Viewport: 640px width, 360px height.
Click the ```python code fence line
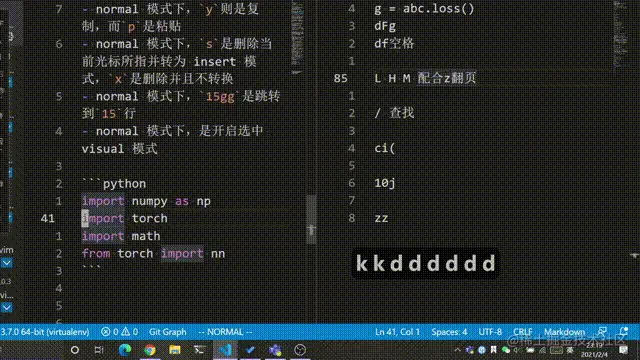[114, 183]
